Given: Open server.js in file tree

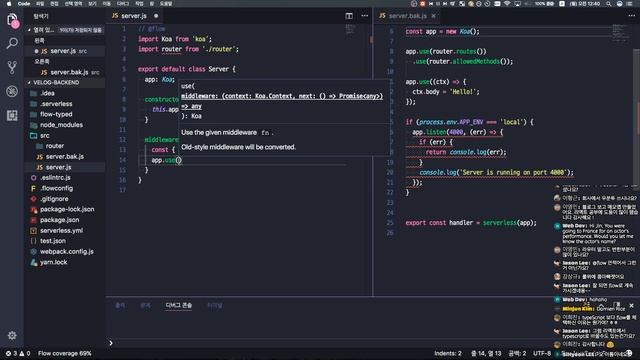Looking at the screenshot, I should click(x=58, y=167).
